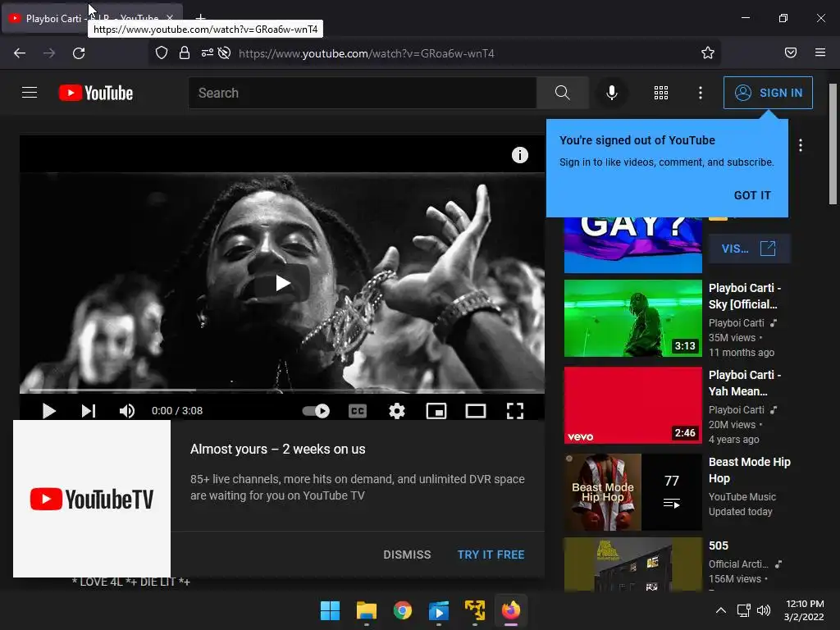Click the page vertical scrollbar
The width and height of the screenshot is (840, 630).
click(x=833, y=144)
